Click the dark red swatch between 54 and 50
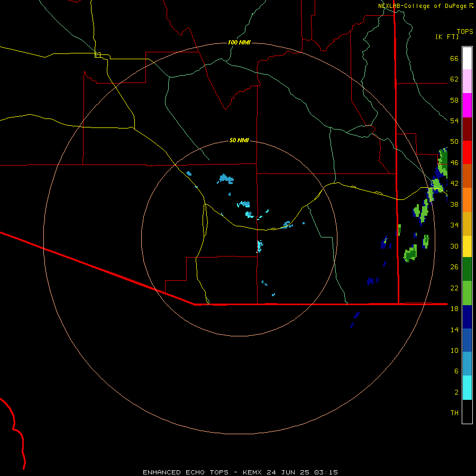Viewport: 476px width, 476px height. (467, 129)
